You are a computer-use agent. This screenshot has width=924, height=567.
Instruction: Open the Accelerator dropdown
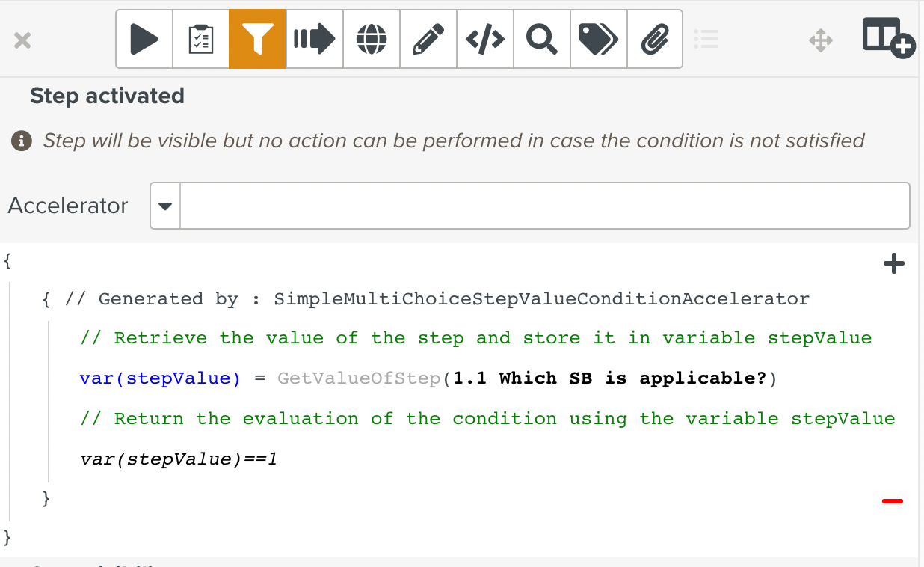coord(164,205)
